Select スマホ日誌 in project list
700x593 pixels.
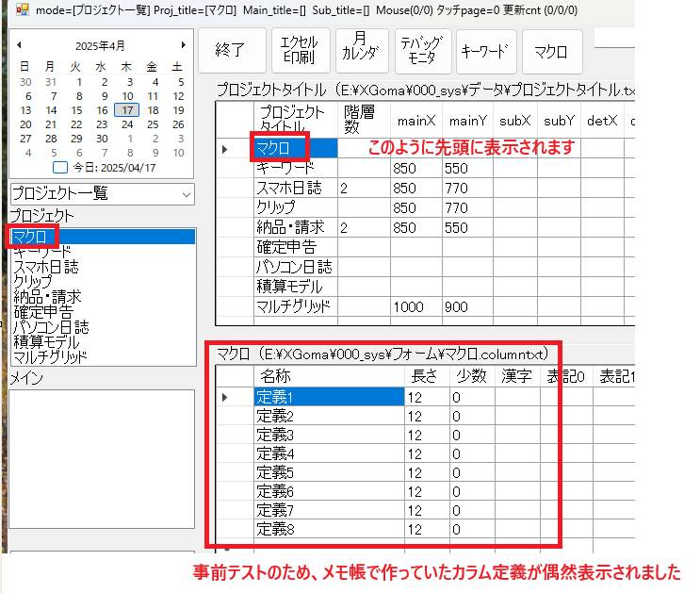46,267
